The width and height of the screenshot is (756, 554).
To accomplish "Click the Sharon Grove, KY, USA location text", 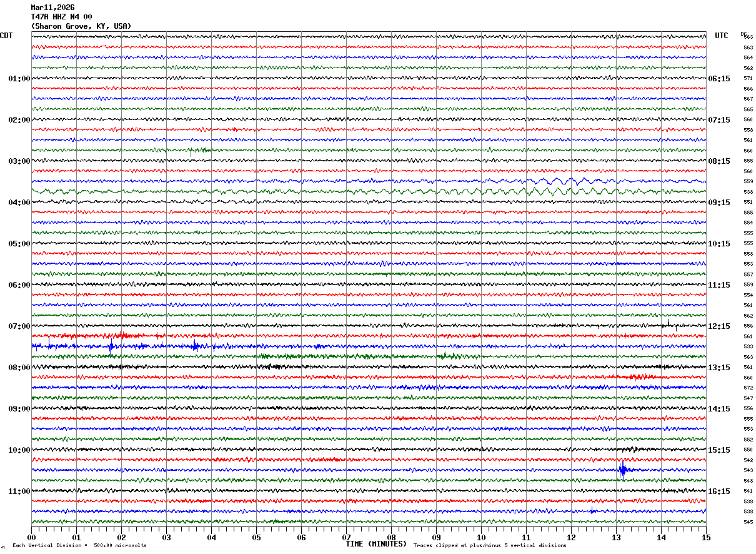I will [x=81, y=26].
